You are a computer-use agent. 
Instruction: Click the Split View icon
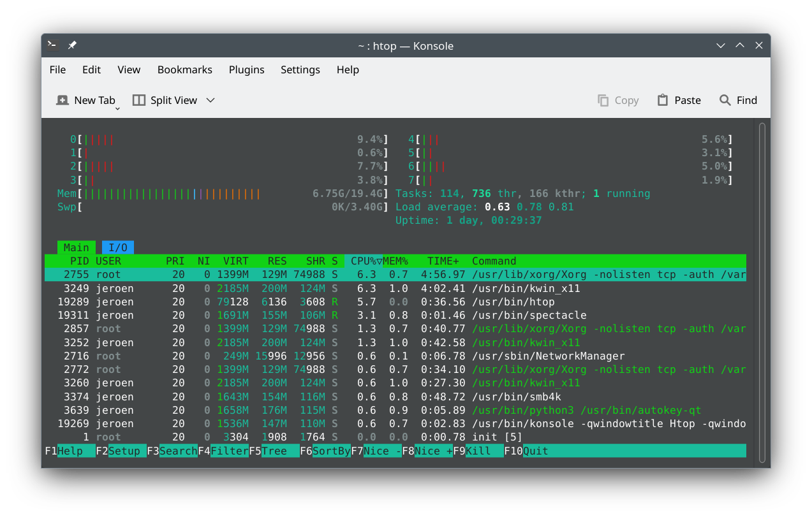139,100
